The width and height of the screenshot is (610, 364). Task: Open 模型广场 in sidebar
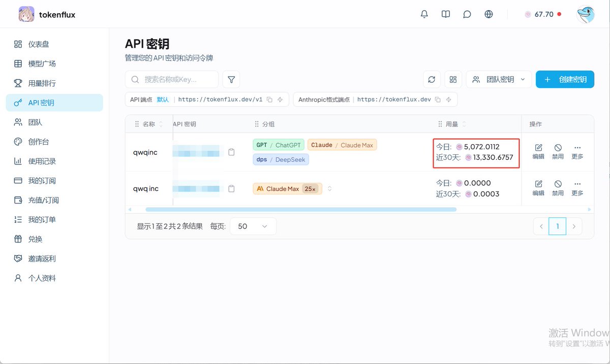(x=54, y=63)
